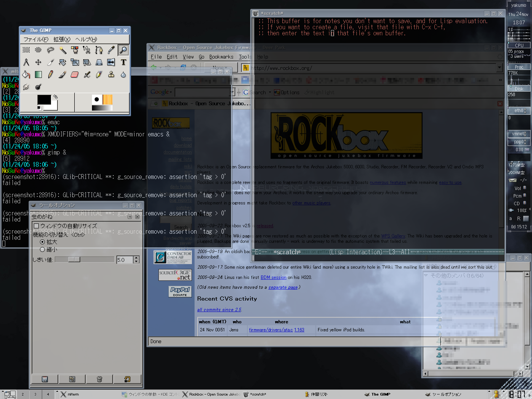Choose the Perspective tool
The height and width of the screenshot is (399, 532).
99,62
